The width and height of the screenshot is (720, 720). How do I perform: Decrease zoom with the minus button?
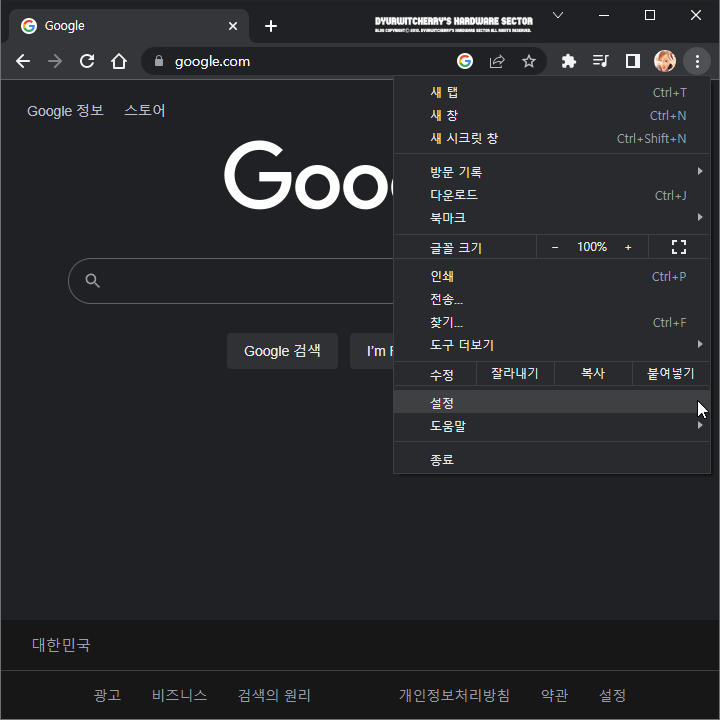coord(555,248)
